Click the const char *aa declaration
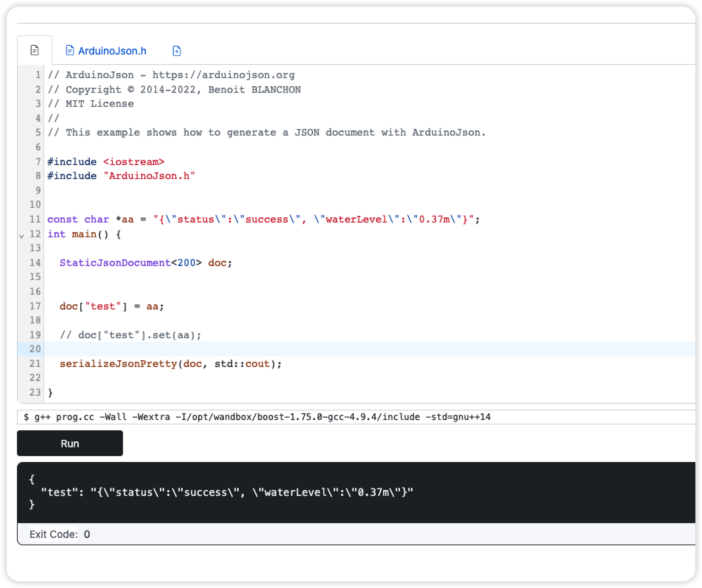The image size is (702, 588). point(264,220)
